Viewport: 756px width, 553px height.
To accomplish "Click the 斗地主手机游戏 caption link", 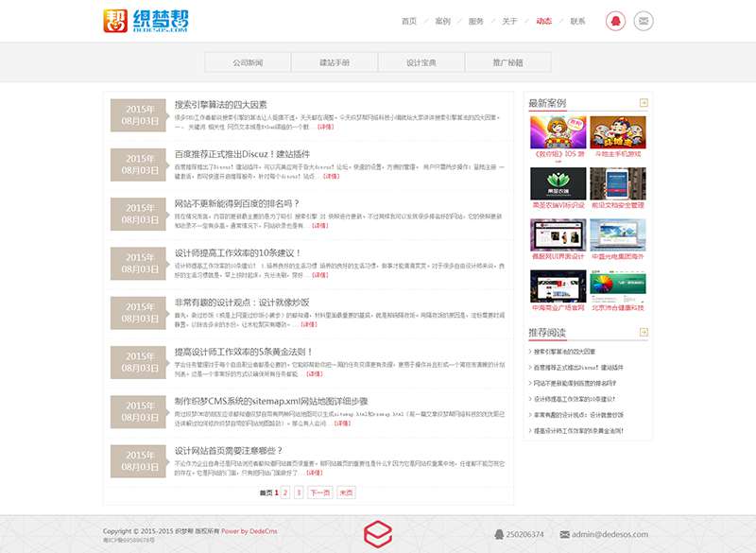I will [618, 154].
